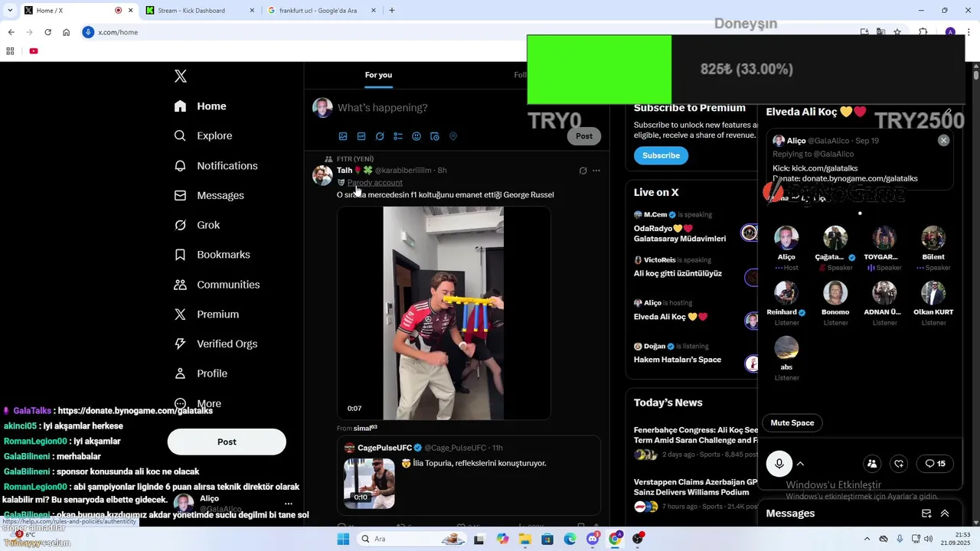Open Explore in the sidebar
The height and width of the screenshot is (551, 980).
point(203,135)
